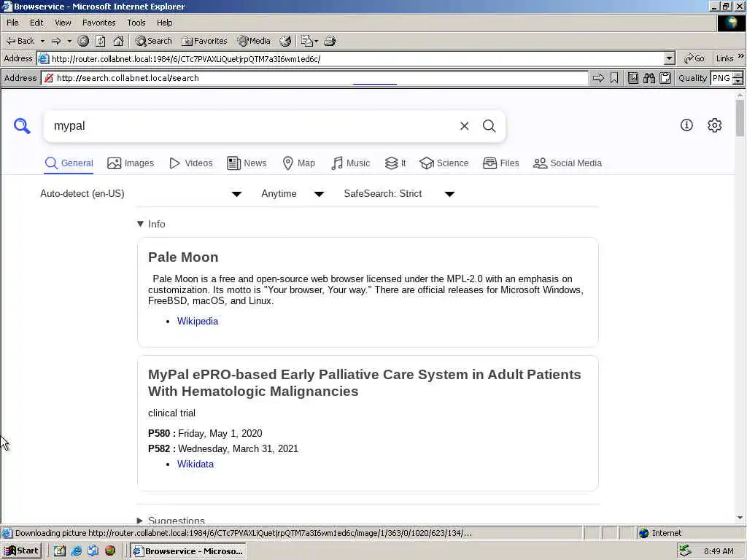Image resolution: width=747 pixels, height=560 pixels.
Task: Click the Forward arrow in IE toolbar
Action: [56, 41]
